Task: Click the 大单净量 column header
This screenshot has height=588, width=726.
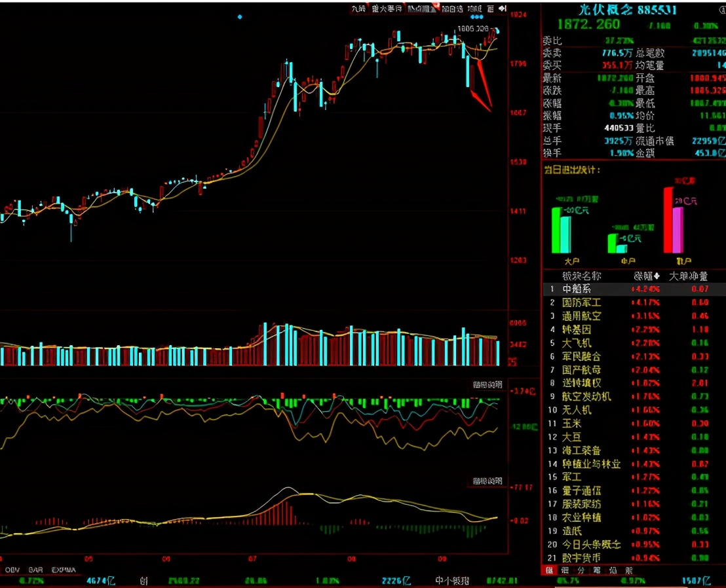Action: (x=689, y=276)
